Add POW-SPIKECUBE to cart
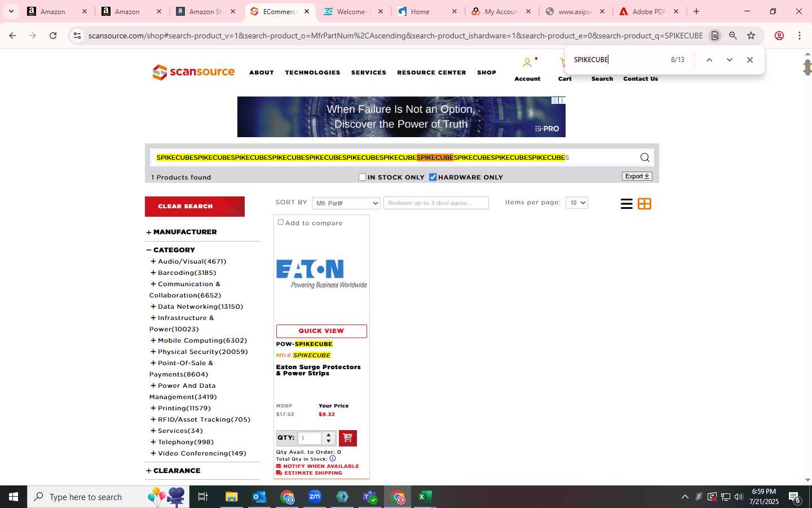 (x=347, y=438)
